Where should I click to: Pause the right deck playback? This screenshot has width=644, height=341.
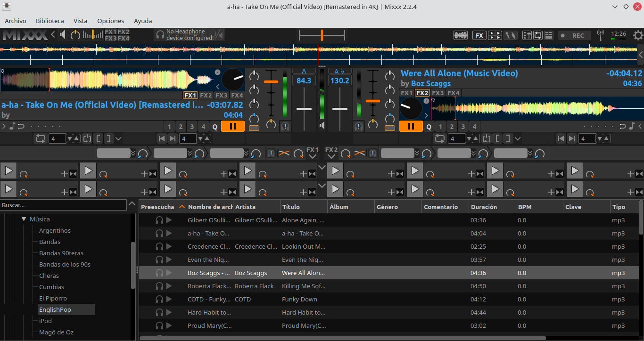(411, 126)
